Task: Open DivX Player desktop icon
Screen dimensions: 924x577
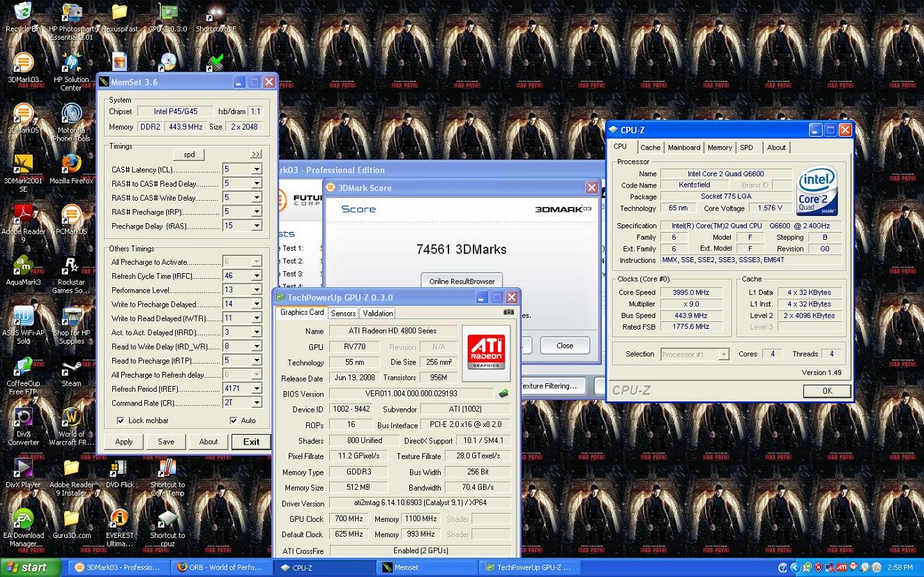Action: [x=23, y=474]
